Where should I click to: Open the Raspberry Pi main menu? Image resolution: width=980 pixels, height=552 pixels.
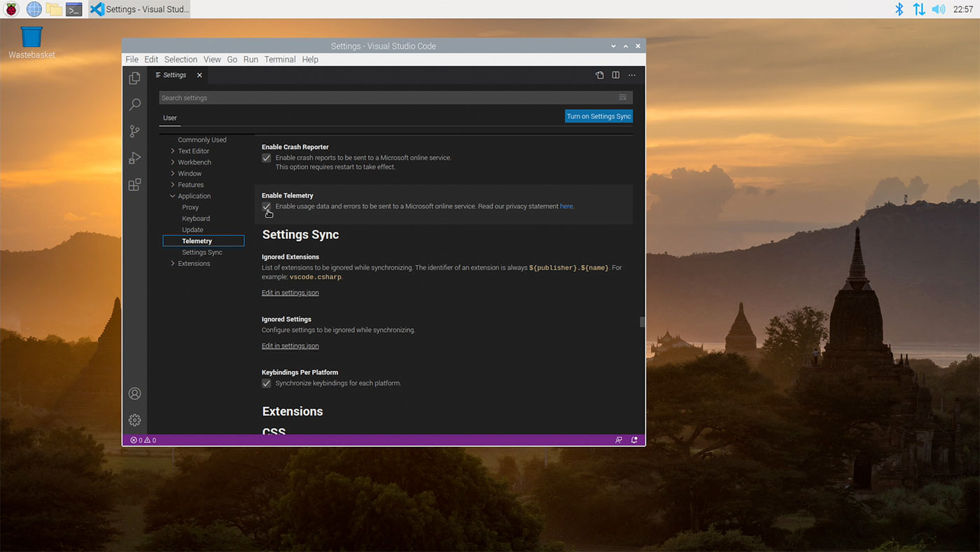coord(11,9)
